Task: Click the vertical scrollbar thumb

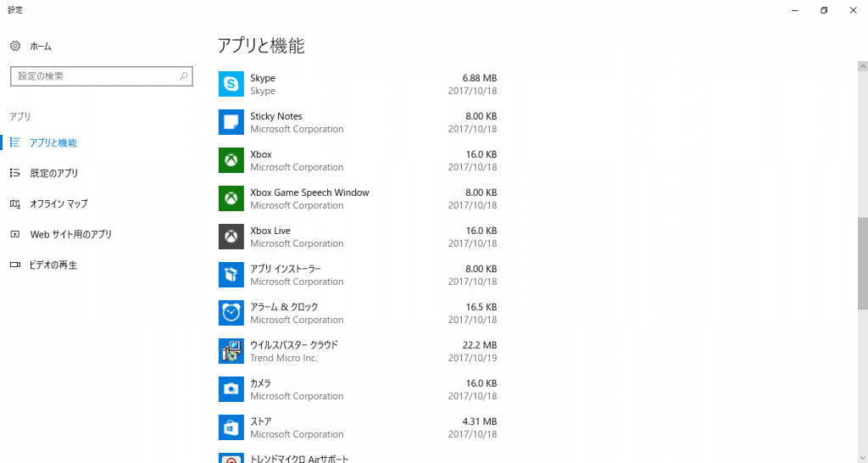Action: (862, 265)
